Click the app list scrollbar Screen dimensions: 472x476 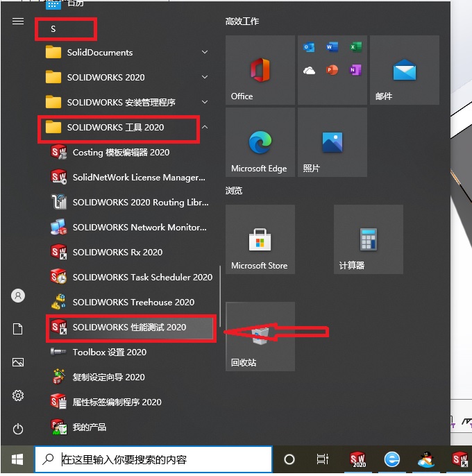coord(220,296)
